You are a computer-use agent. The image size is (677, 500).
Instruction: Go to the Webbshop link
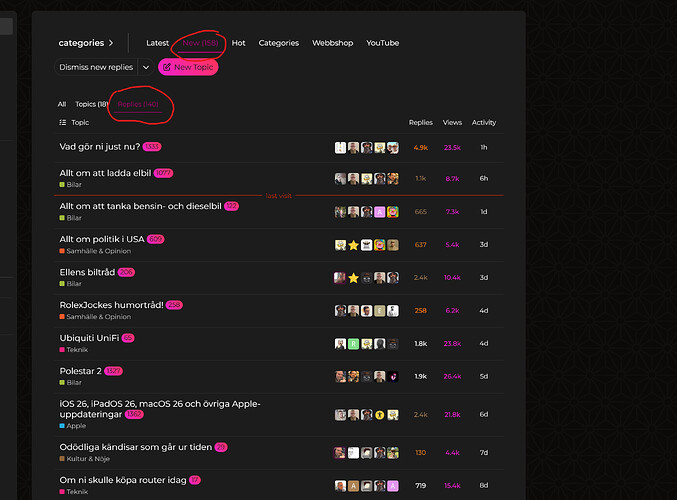click(332, 43)
